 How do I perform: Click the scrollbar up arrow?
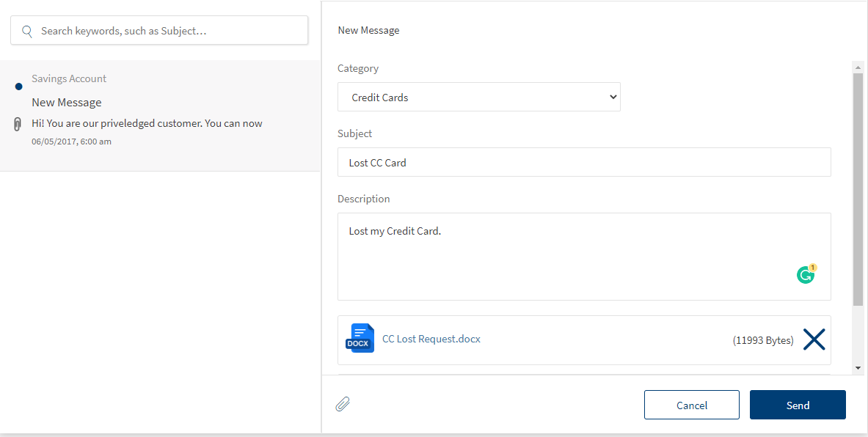click(858, 67)
